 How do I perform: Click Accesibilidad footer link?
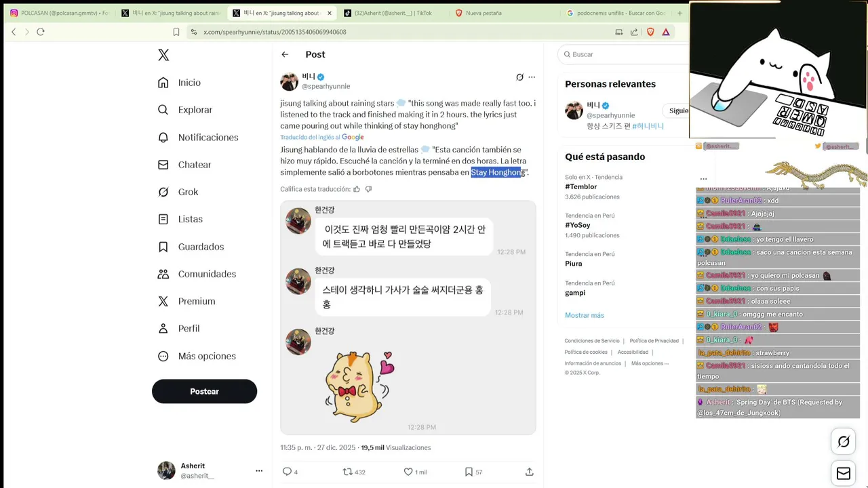633,352
